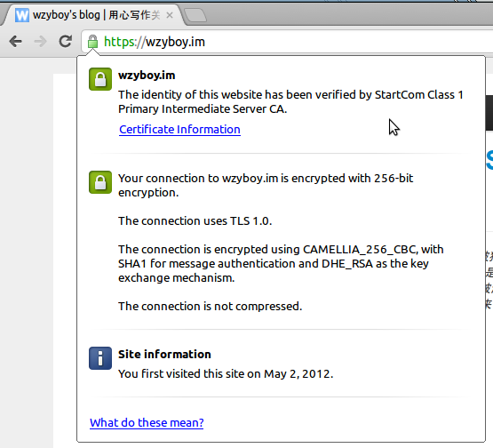Close the wzyboy's blog tab
This screenshot has width=493, height=448.
[x=170, y=15]
